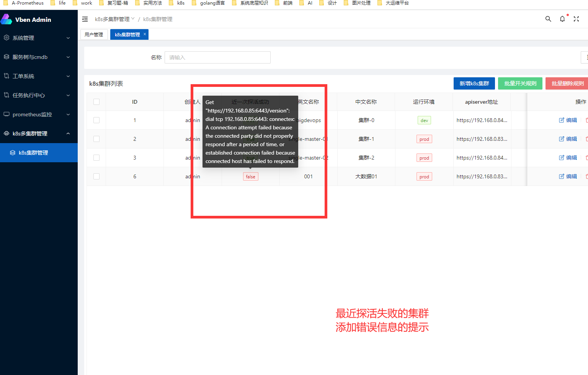This screenshot has width=588, height=375.
Task: Check the row with ID 1
Action: (x=96, y=120)
